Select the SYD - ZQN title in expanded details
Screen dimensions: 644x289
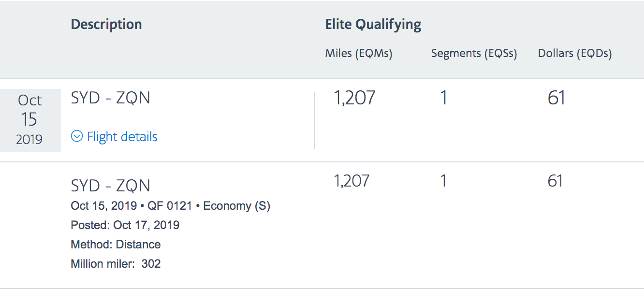[111, 186]
